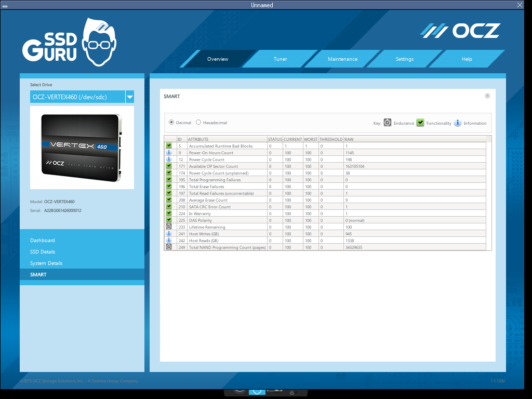This screenshot has width=532, height=399.
Task: Click the WORST column header
Action: (311, 139)
